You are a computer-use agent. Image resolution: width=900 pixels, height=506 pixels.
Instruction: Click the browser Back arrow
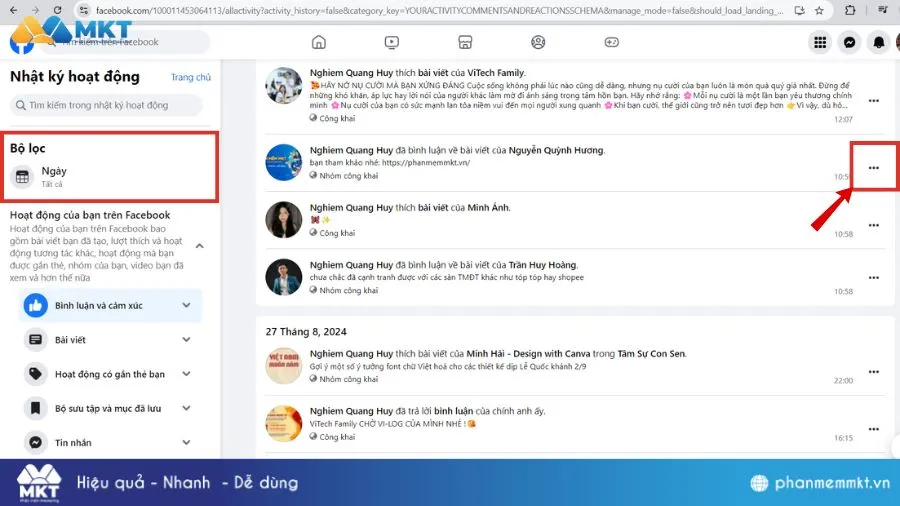(14, 10)
